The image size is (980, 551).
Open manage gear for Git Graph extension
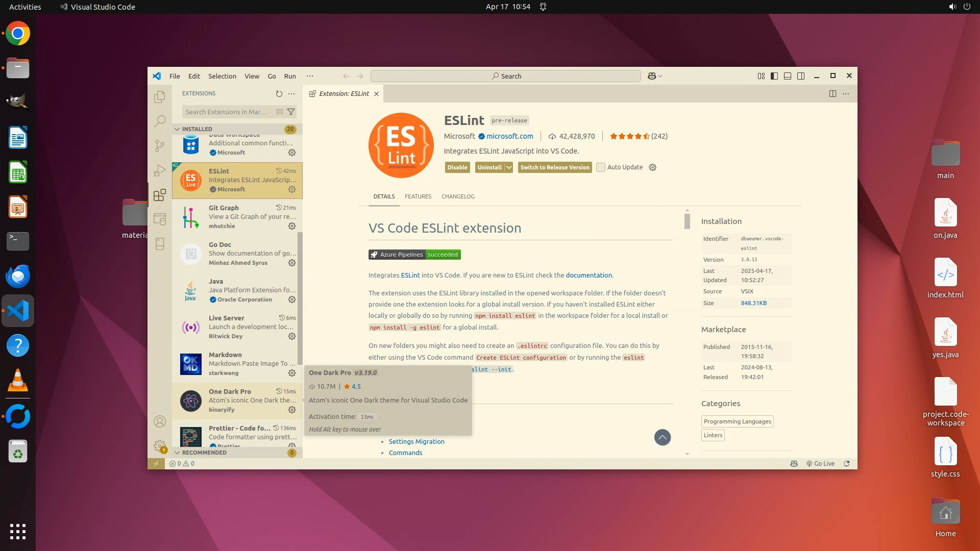coord(292,226)
